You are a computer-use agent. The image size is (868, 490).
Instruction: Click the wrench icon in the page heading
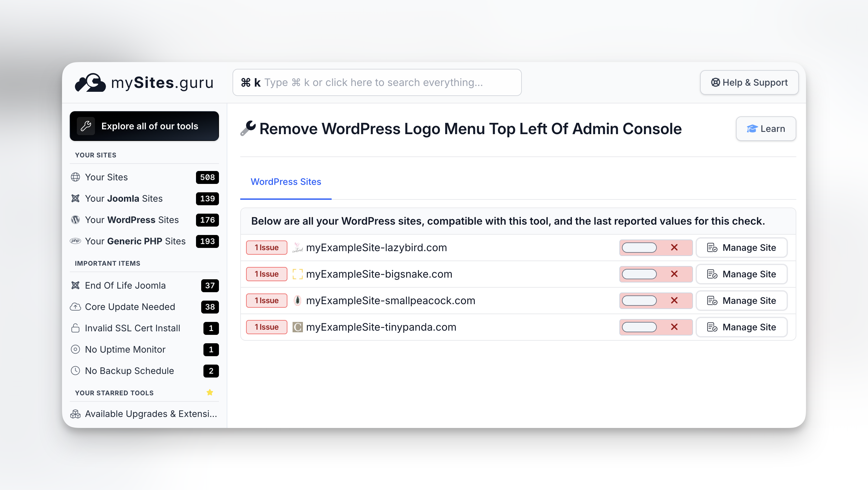(248, 129)
